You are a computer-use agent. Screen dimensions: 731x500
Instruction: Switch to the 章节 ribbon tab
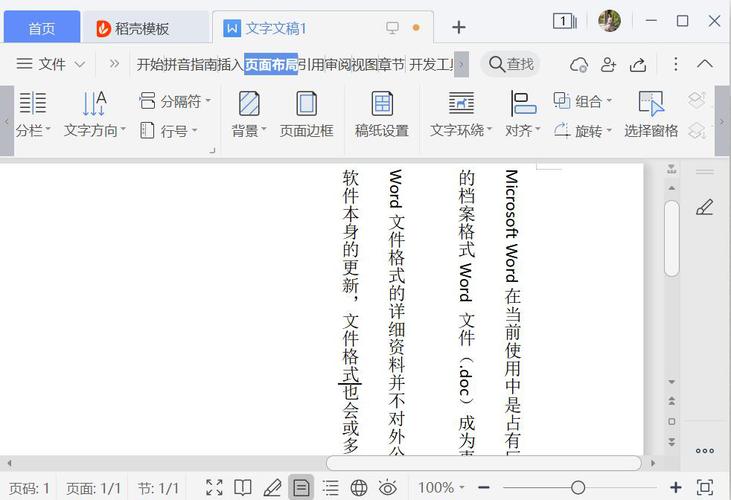pos(391,64)
